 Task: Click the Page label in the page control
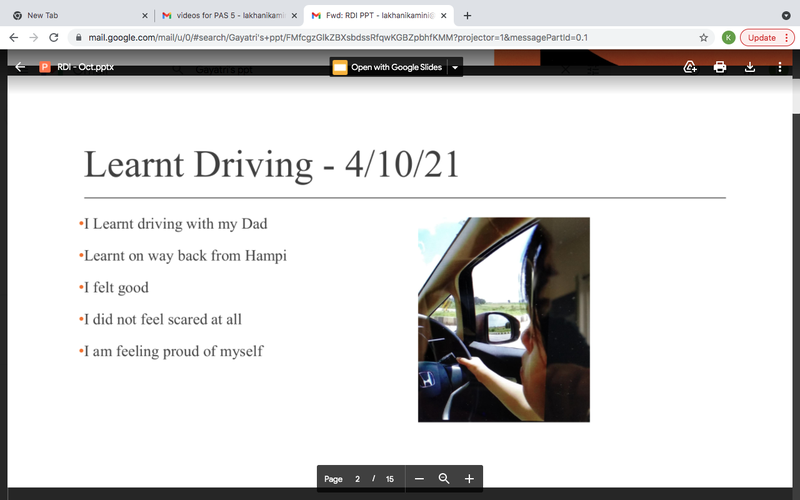[x=333, y=479]
